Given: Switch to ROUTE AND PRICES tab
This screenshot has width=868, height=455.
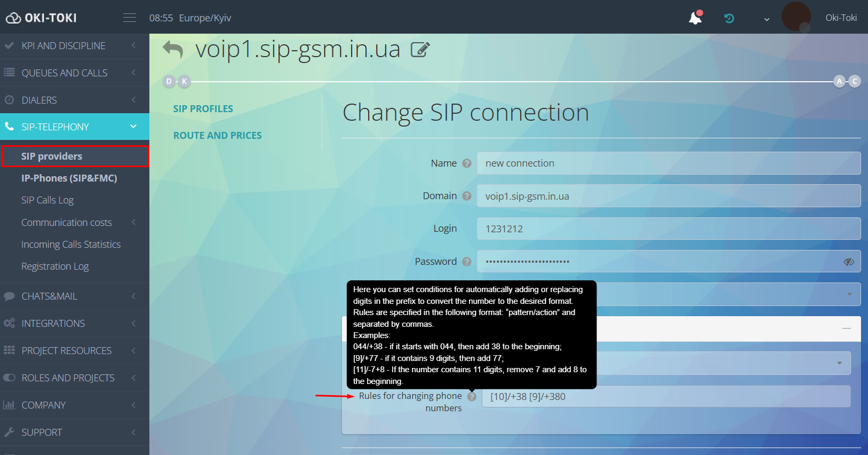Looking at the screenshot, I should [218, 136].
